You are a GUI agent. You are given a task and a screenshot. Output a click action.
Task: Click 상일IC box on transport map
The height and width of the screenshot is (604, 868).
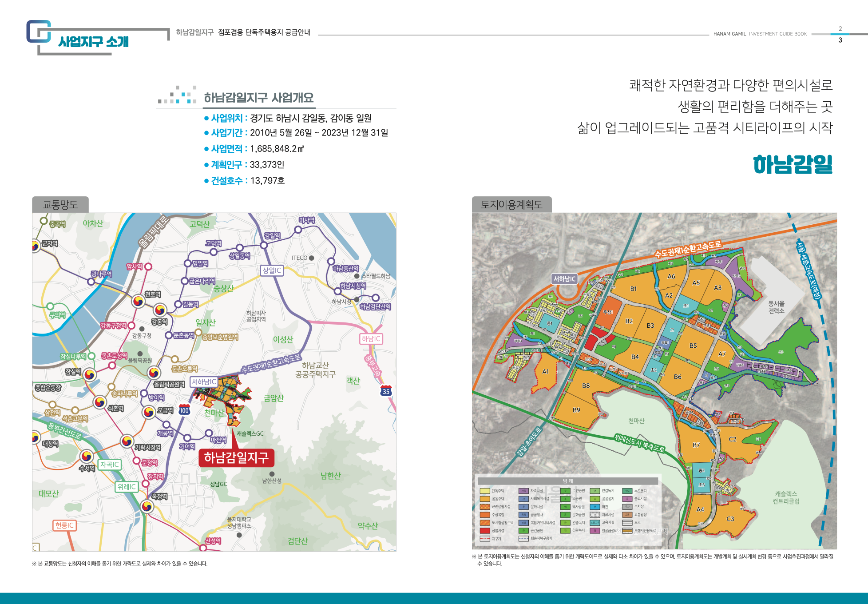coord(272,270)
